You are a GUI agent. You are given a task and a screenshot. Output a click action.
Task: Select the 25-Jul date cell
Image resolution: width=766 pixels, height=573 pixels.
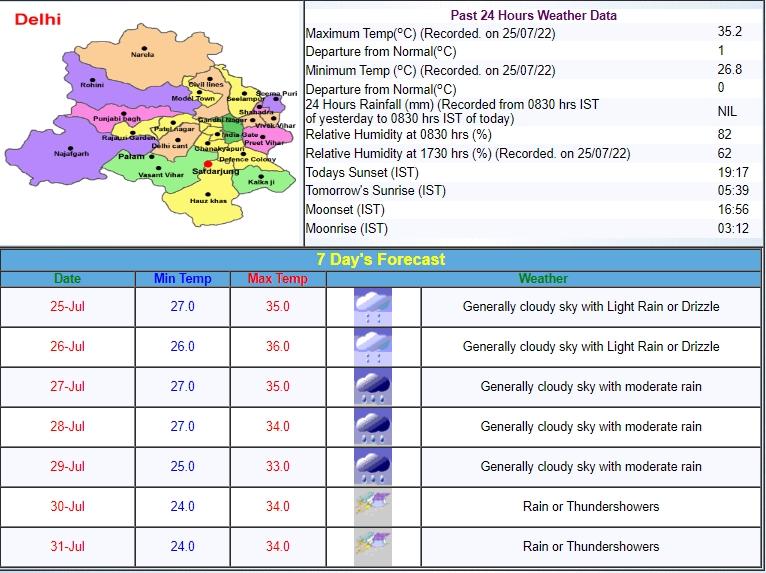pos(68,307)
